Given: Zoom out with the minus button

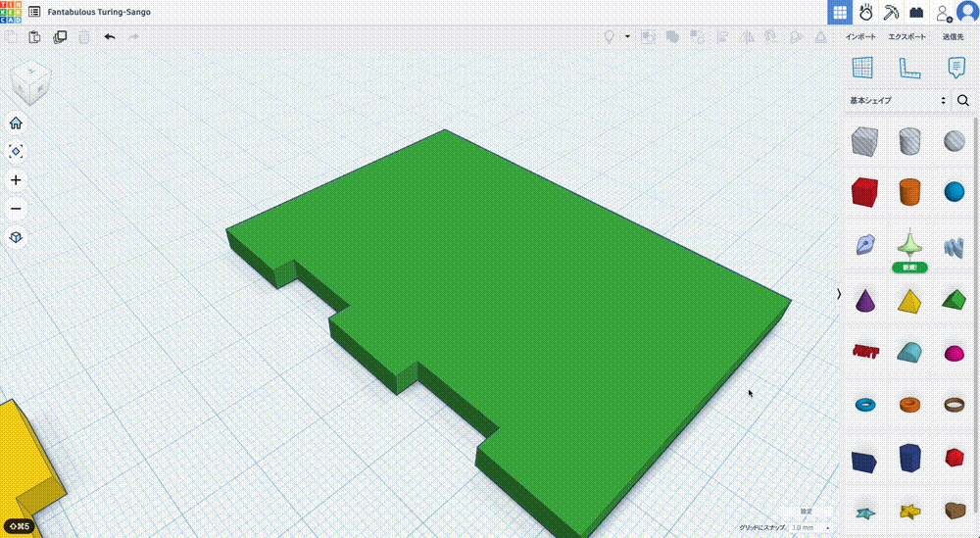Looking at the screenshot, I should click(x=16, y=209).
